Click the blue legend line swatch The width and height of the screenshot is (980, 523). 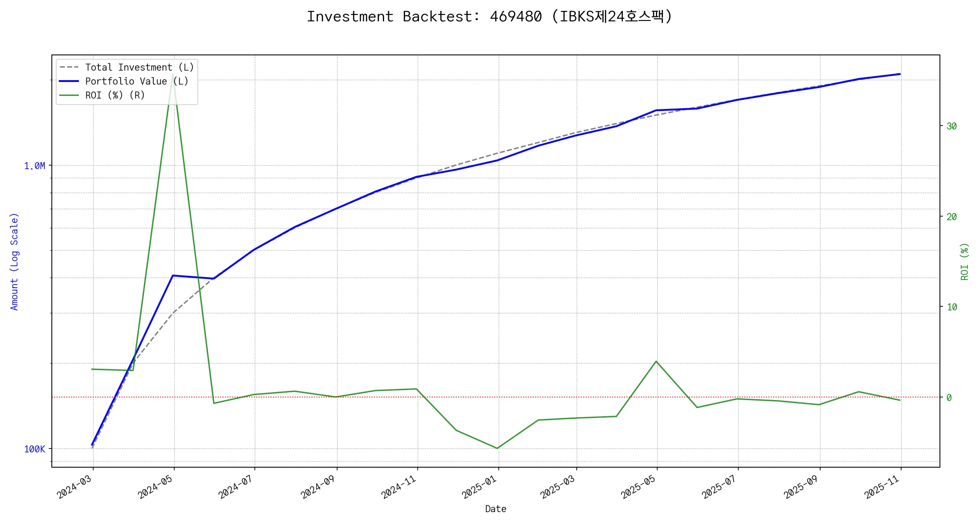[x=69, y=82]
